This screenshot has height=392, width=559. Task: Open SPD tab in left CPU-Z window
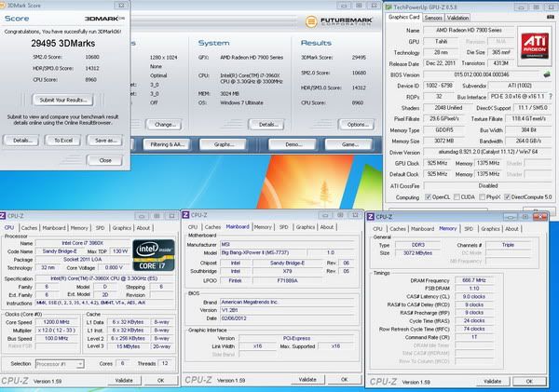(x=101, y=228)
